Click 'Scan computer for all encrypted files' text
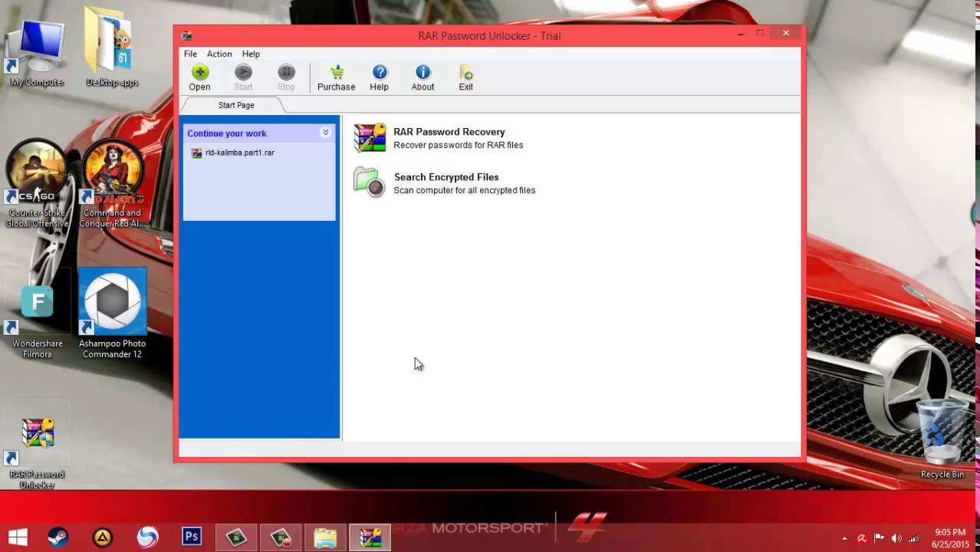Image resolution: width=980 pixels, height=552 pixels. tap(465, 190)
